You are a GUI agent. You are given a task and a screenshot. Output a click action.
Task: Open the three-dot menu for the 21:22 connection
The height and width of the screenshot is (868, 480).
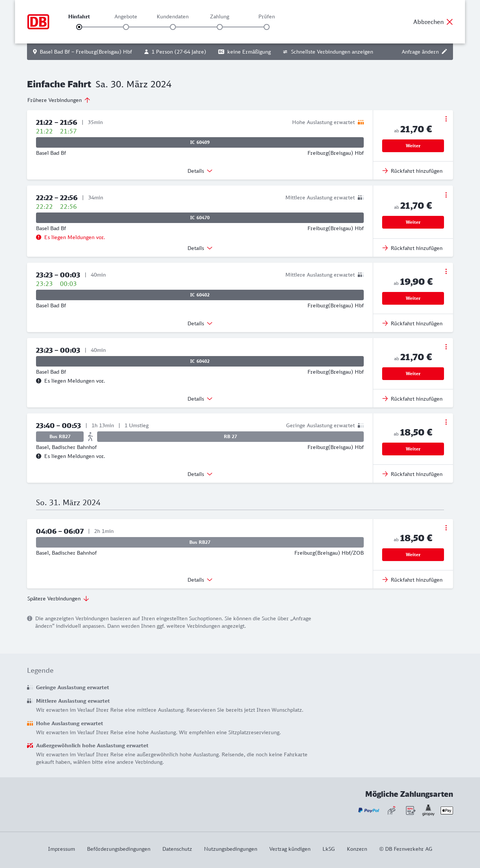click(x=446, y=119)
